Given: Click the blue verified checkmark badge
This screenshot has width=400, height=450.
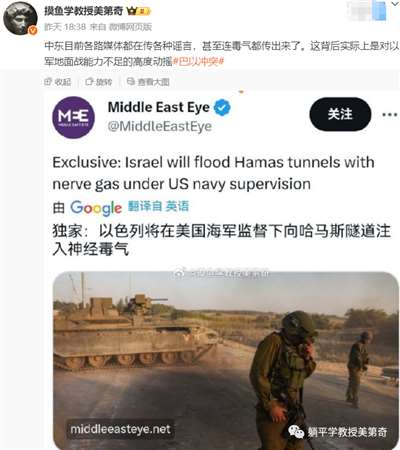Looking at the screenshot, I should coord(222,107).
